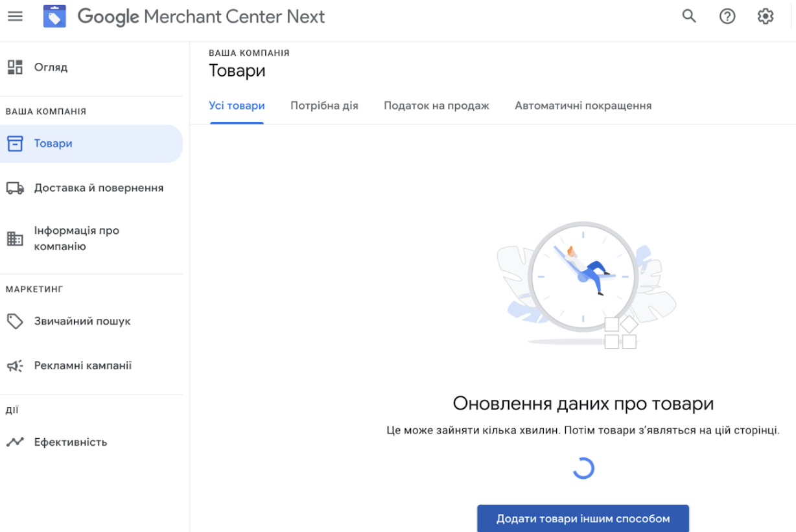Image resolution: width=796 pixels, height=532 pixels.
Task: Stay on the Усі товари tab
Action: 236,105
